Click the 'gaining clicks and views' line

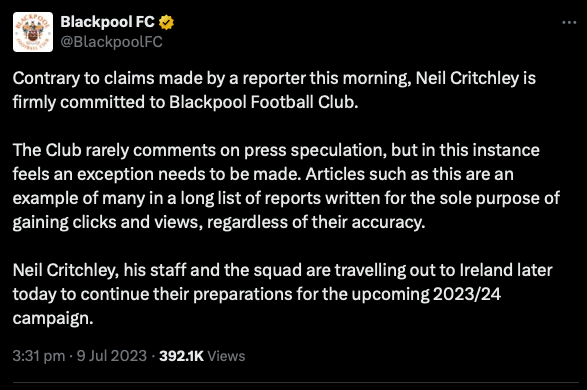pos(219,222)
